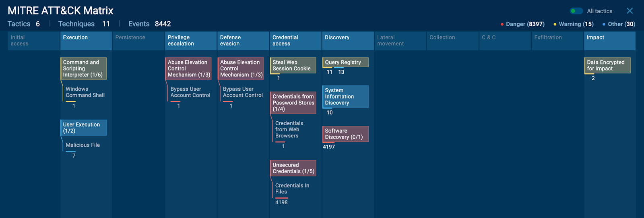Open Windows Command Shell sub-technique
This screenshot has height=218, width=644.
85,92
